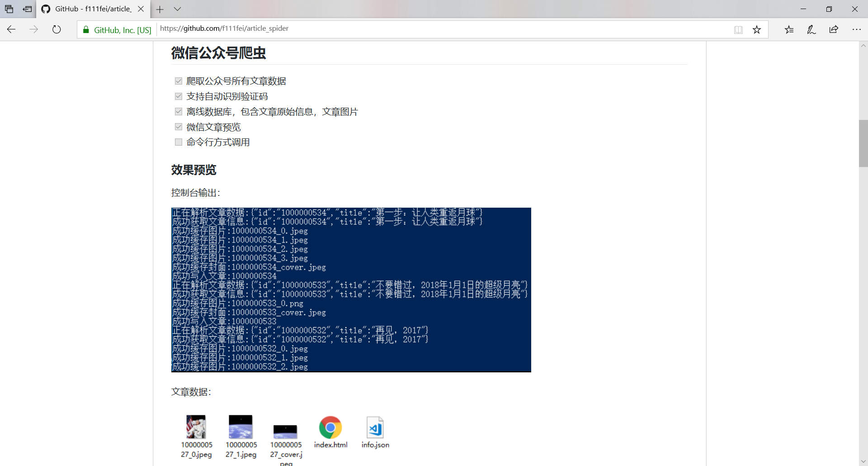Open Edge settings and more menu

(x=856, y=29)
